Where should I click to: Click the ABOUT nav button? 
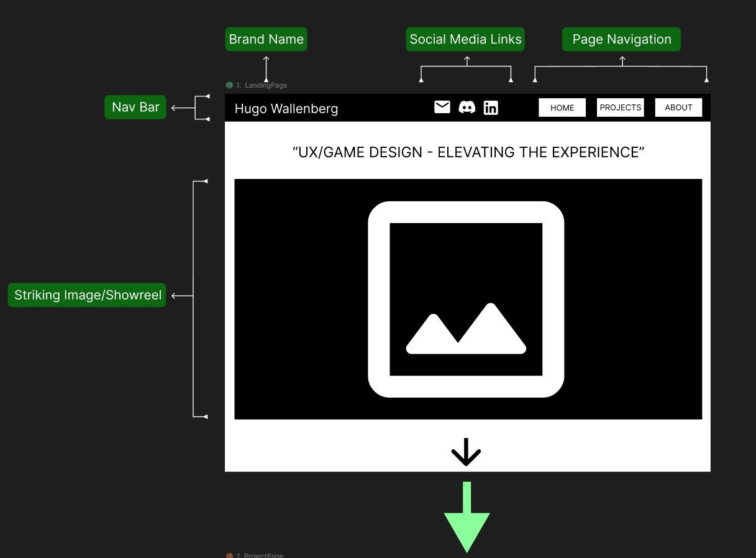point(678,107)
